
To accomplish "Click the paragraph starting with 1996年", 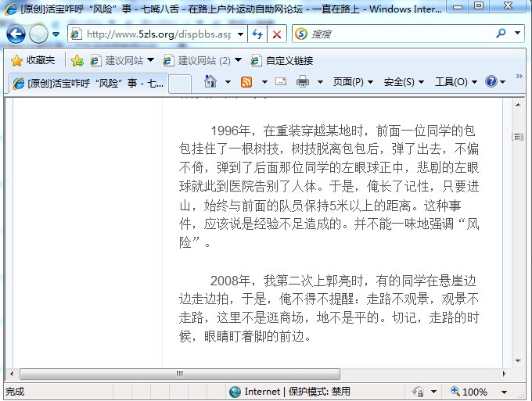I will click(x=329, y=187).
